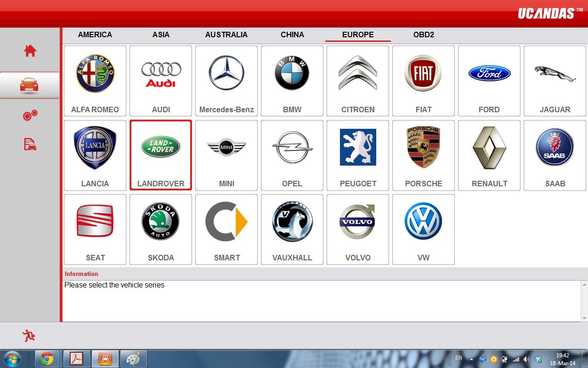Open the AUSTRALIA tab
The height and width of the screenshot is (368, 588).
click(x=226, y=34)
